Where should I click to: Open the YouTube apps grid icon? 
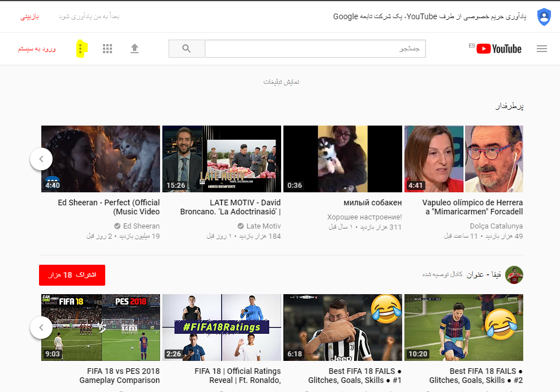(x=107, y=49)
